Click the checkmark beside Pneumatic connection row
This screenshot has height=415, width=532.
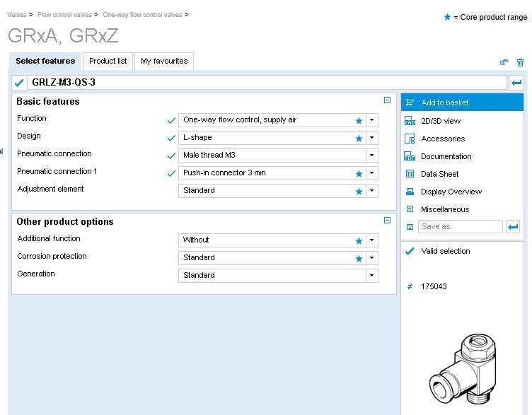click(171, 156)
